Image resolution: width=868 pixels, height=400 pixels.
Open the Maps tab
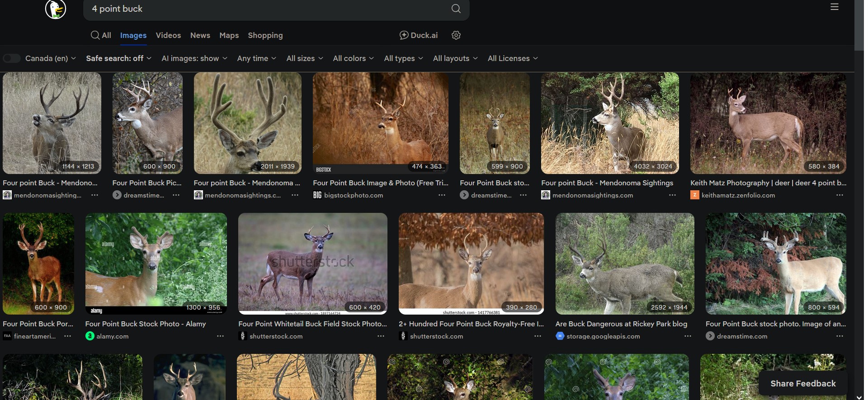(229, 35)
